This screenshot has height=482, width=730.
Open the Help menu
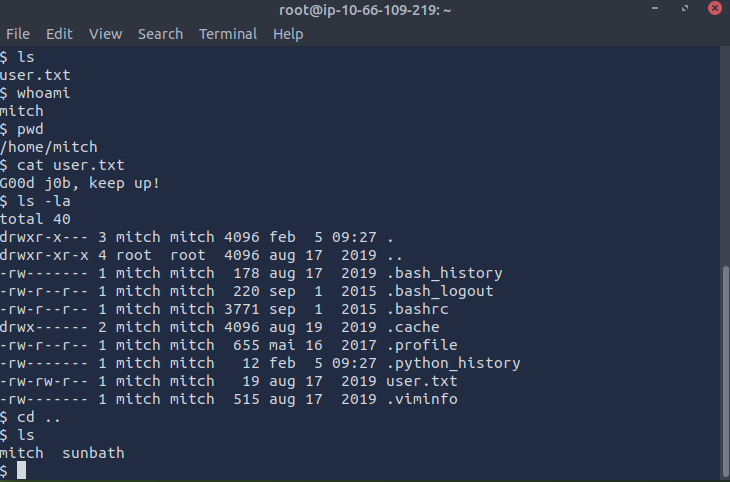[x=288, y=34]
